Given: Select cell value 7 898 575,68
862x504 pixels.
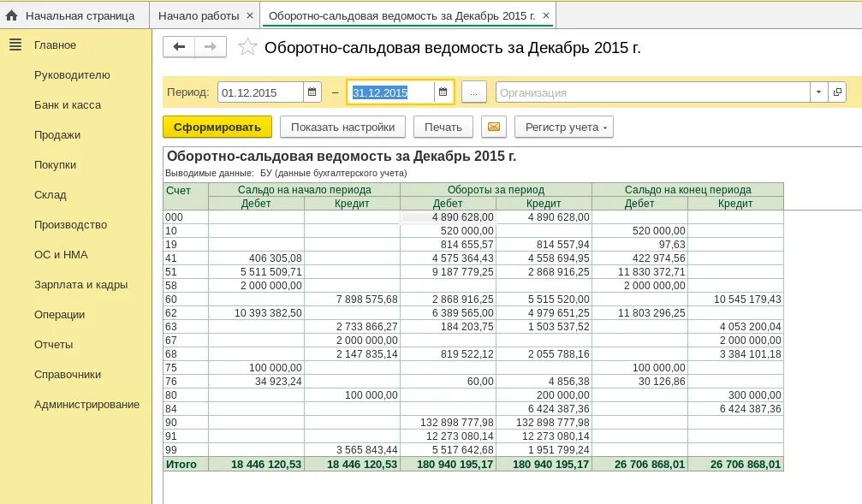Looking at the screenshot, I should 352,299.
